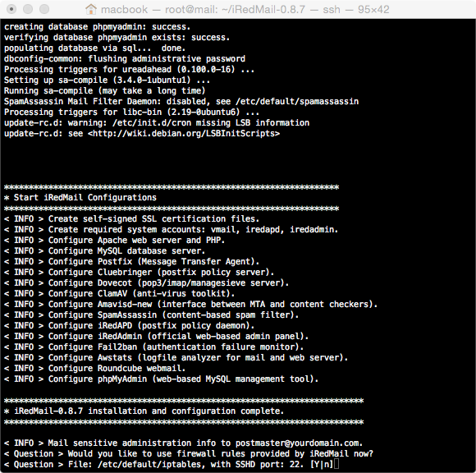The image size is (476, 473).
Task: Click '* iRedMail-0.8.7 installation and configuration complete.'
Action: tap(144, 411)
